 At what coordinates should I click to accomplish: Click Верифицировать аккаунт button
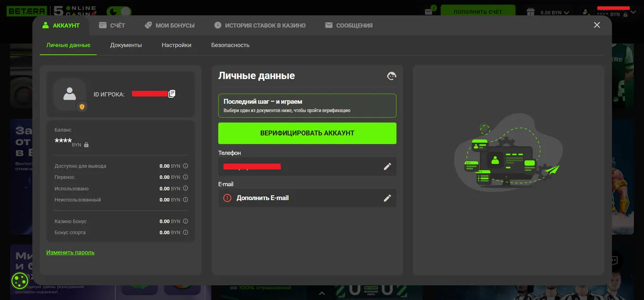[x=307, y=133]
